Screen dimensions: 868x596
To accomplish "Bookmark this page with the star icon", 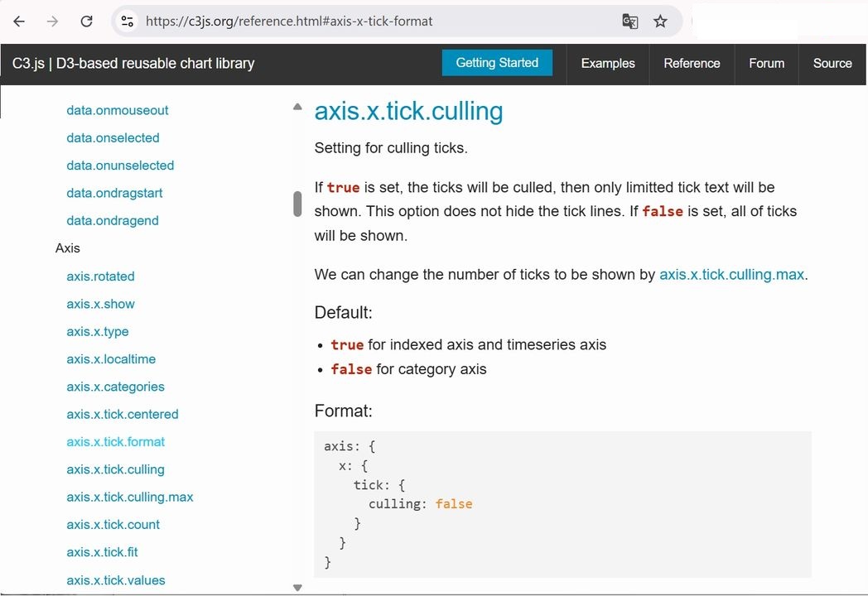I will point(660,22).
